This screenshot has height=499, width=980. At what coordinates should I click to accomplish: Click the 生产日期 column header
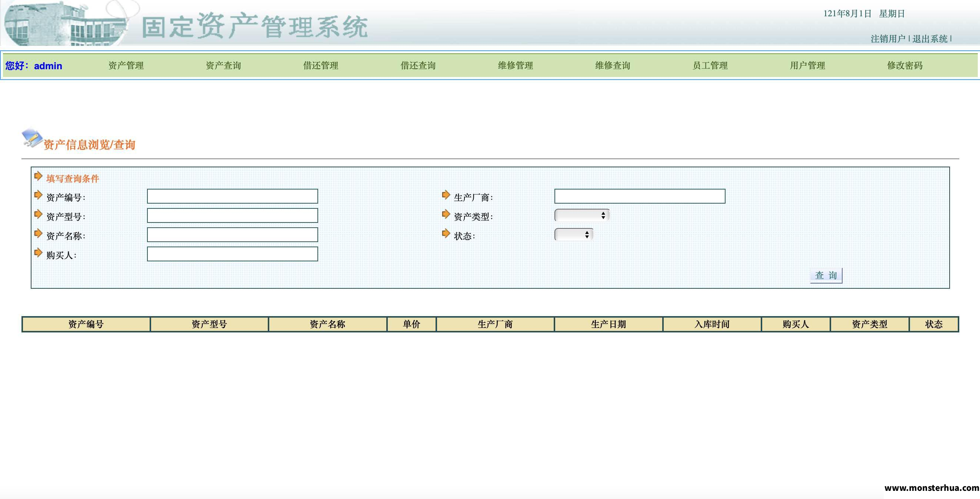pyautogui.click(x=609, y=324)
